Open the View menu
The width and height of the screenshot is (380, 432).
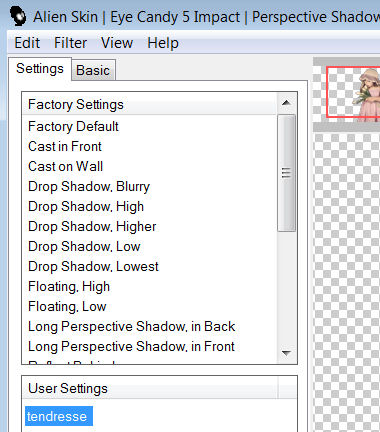click(117, 43)
